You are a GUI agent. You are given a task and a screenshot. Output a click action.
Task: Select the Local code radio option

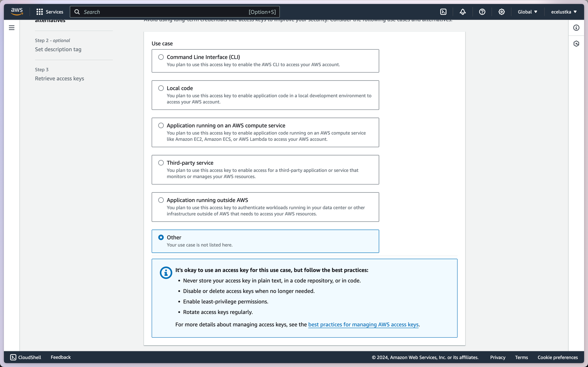(161, 88)
